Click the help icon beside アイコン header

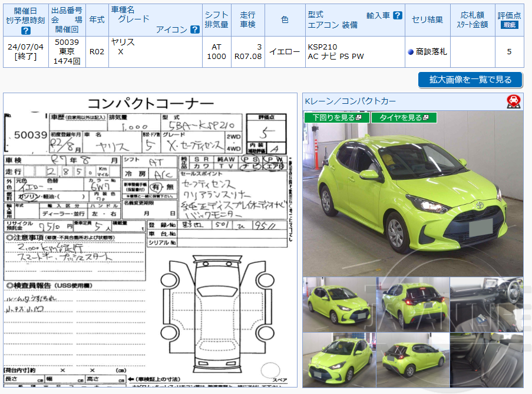pyautogui.click(x=194, y=29)
